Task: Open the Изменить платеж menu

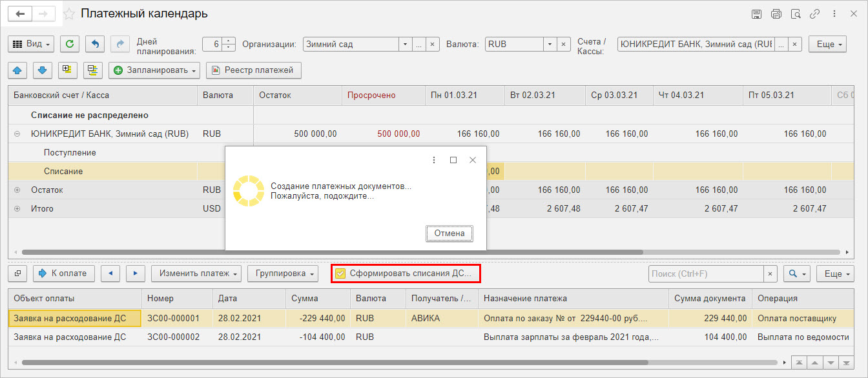Action: pyautogui.click(x=196, y=274)
